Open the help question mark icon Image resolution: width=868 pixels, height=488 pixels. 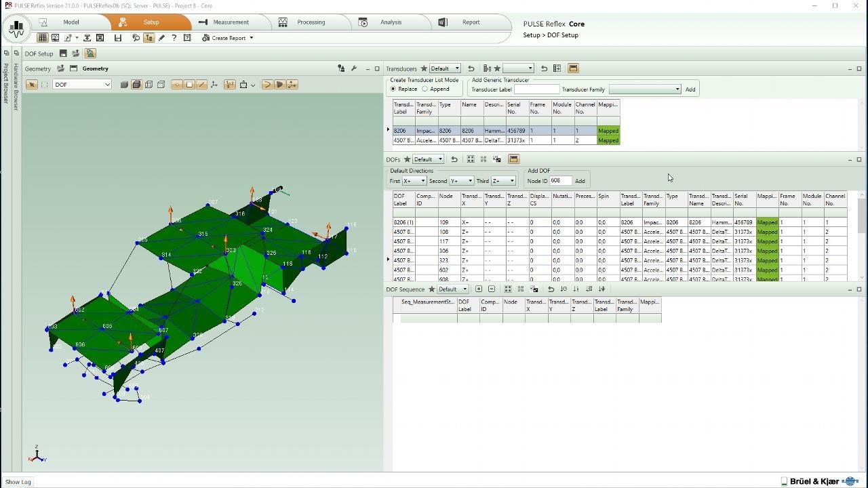click(174, 38)
